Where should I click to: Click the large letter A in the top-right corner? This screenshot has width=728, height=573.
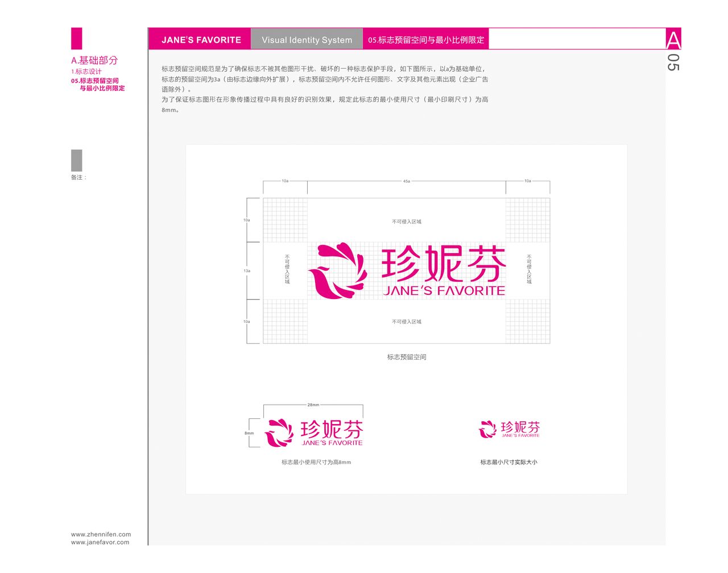pos(673,40)
